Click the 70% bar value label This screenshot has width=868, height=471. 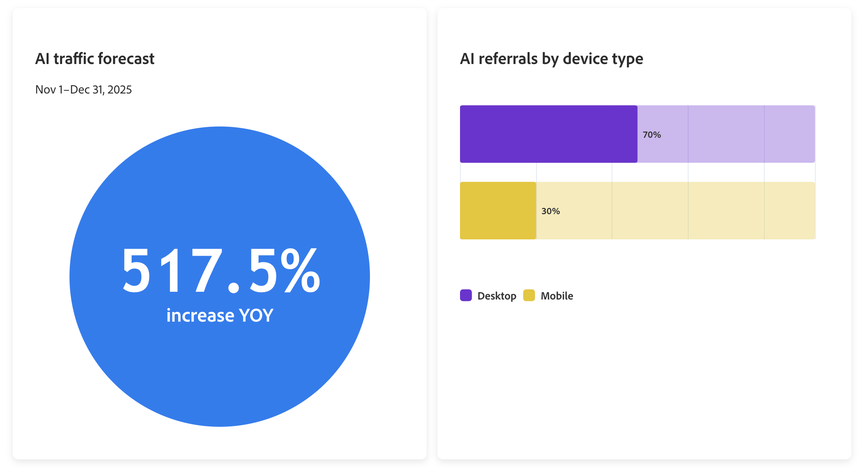[x=652, y=135]
